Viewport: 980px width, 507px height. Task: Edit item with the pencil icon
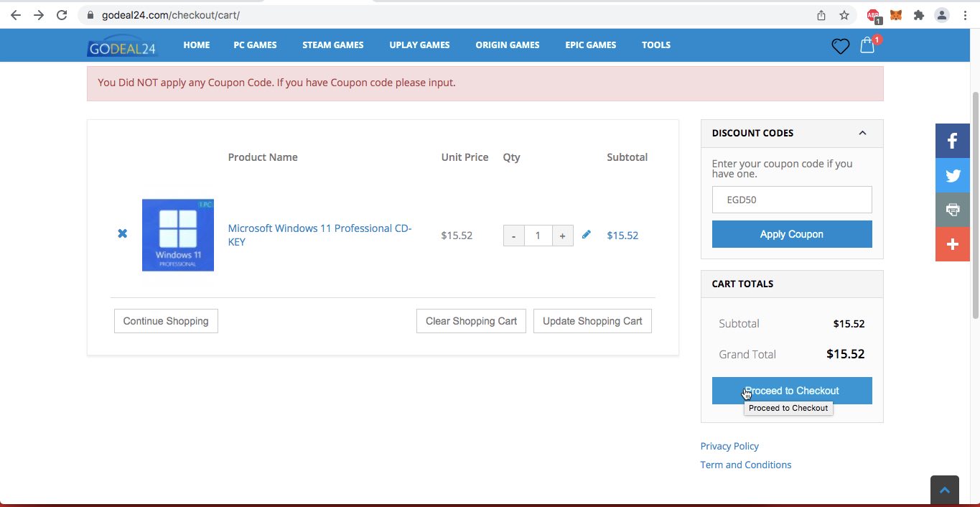(x=587, y=234)
